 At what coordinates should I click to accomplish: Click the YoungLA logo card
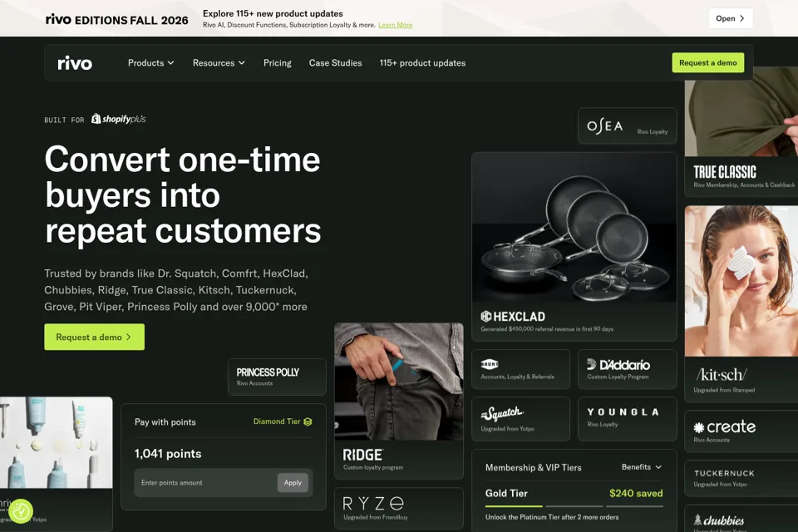click(x=627, y=419)
